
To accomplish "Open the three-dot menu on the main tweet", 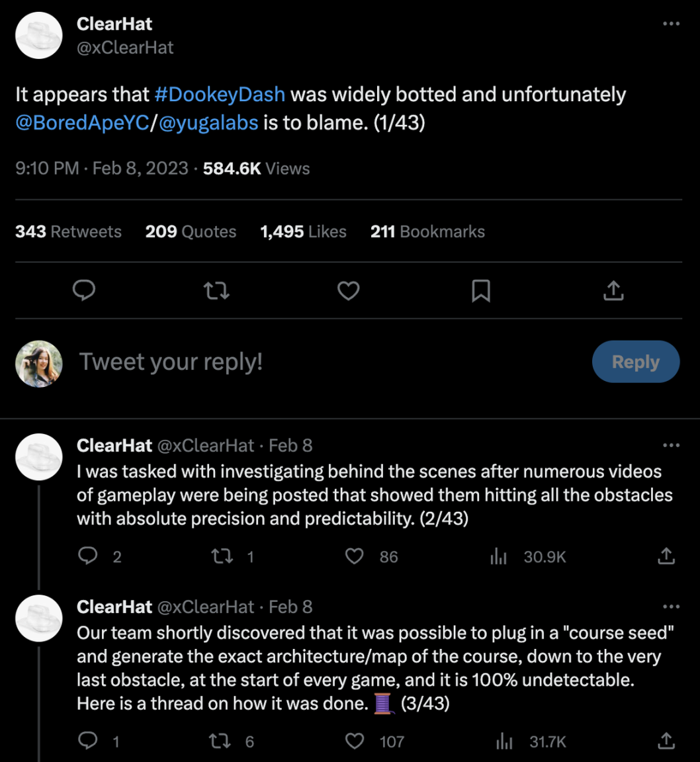I will coord(671,24).
